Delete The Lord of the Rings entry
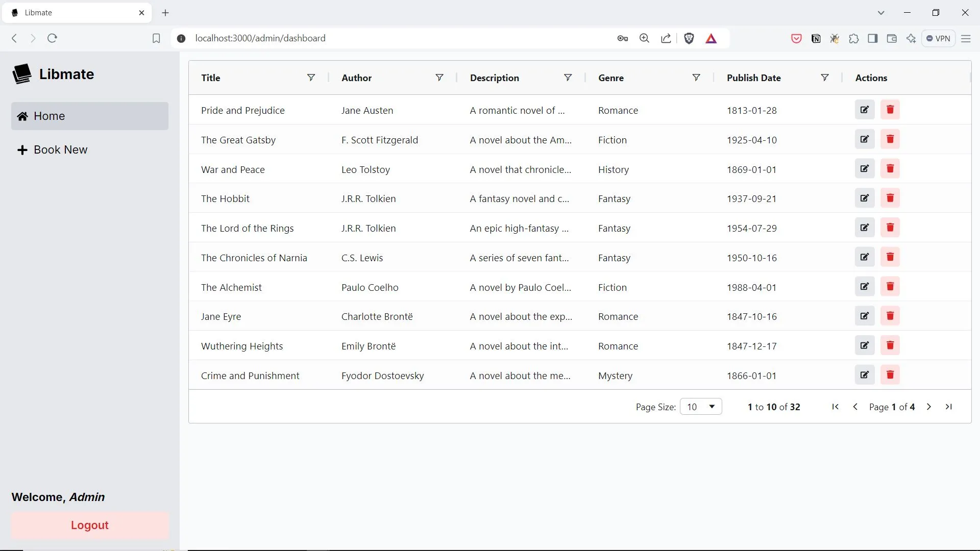Screen dimensions: 980x551 (890, 228)
